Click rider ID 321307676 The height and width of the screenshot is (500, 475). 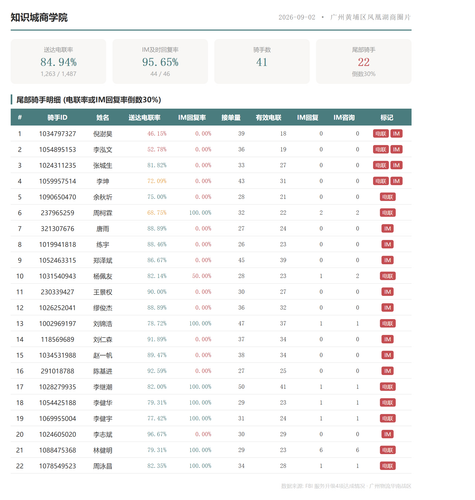(57, 229)
